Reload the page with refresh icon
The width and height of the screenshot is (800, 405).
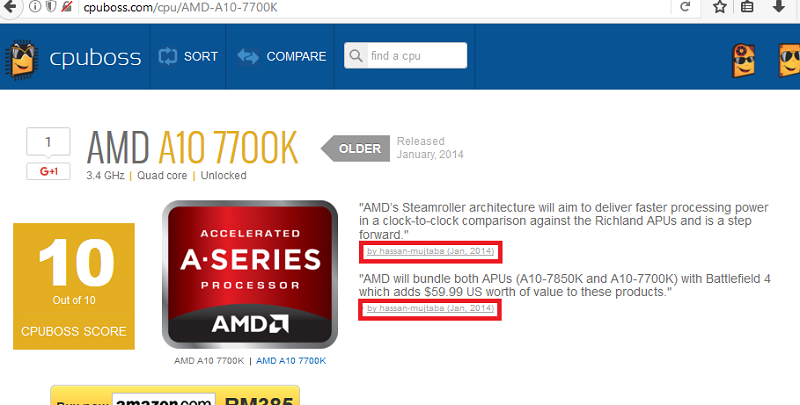[x=685, y=7]
